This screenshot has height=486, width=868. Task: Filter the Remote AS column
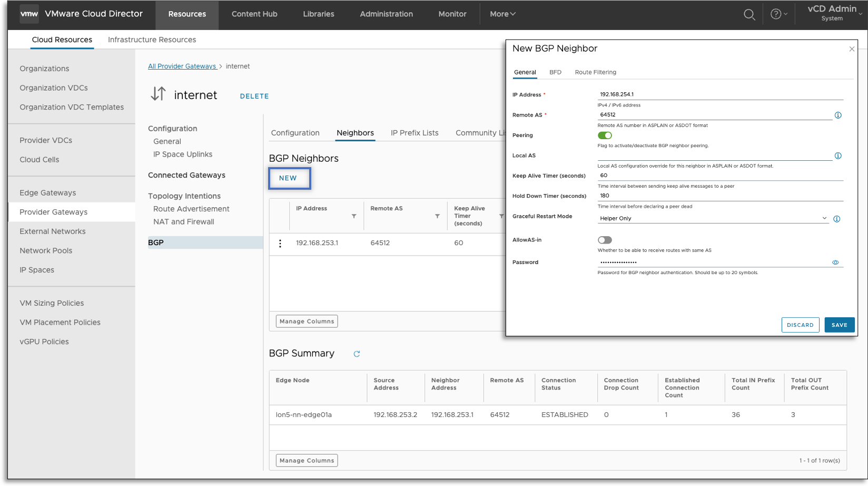point(437,216)
